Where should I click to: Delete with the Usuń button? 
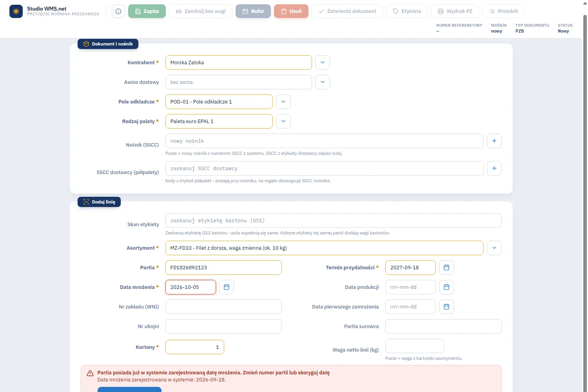click(291, 11)
